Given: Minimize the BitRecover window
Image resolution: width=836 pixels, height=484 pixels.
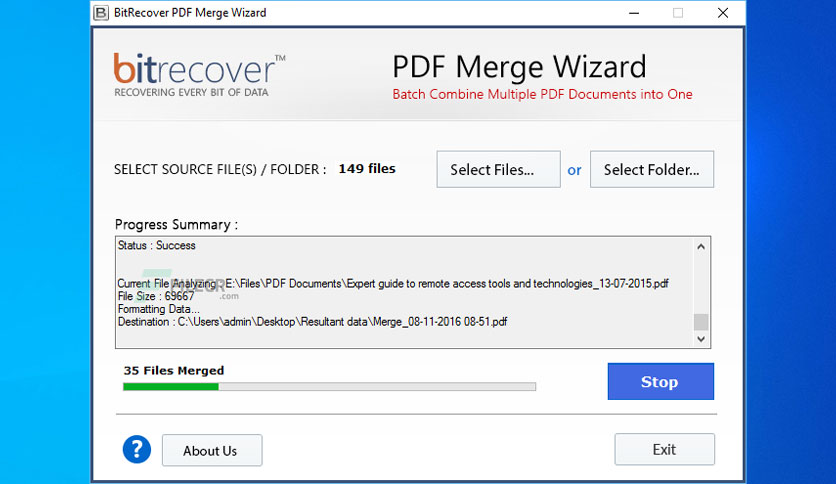Looking at the screenshot, I should [x=633, y=13].
